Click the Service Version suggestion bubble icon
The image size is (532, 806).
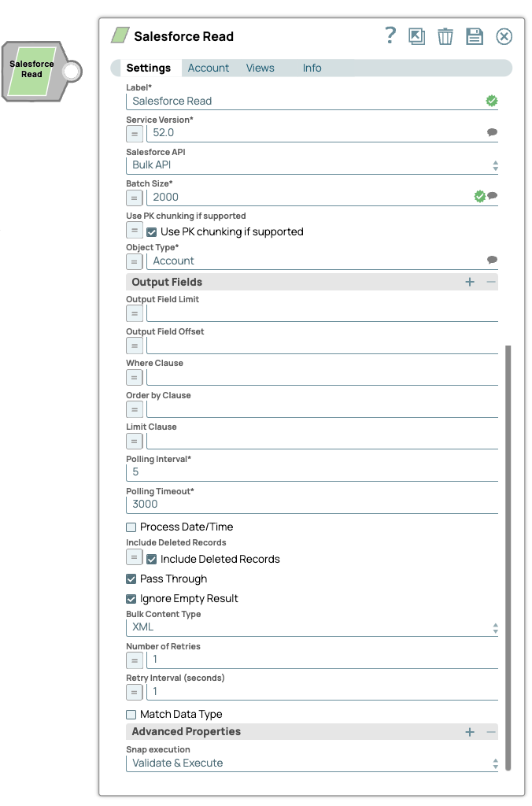coord(492,132)
